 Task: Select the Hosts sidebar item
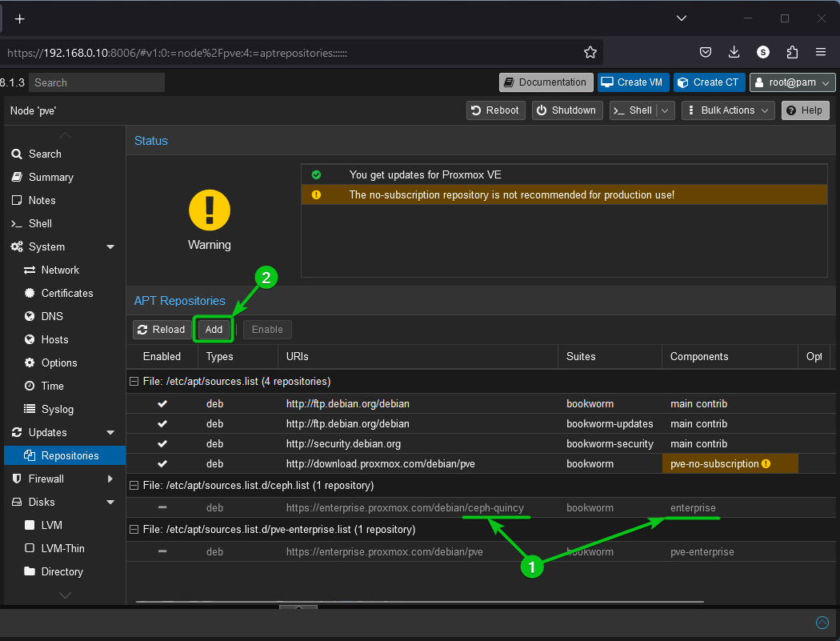(64, 340)
